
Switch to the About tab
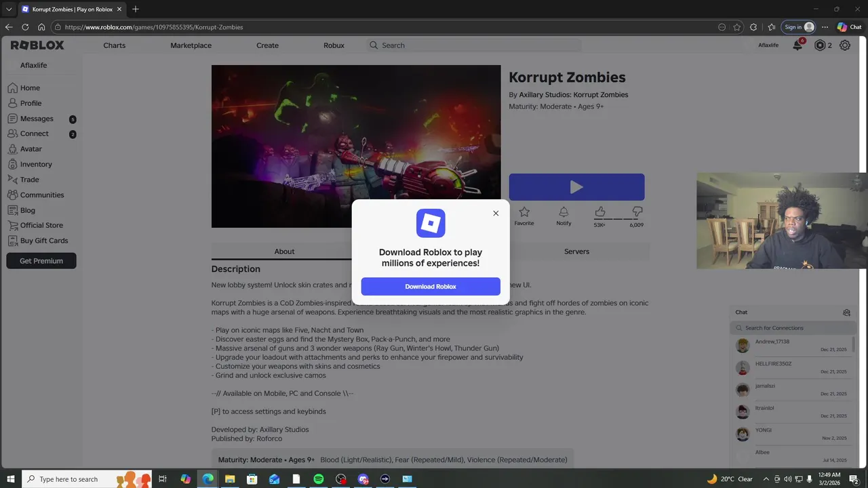[x=284, y=251]
